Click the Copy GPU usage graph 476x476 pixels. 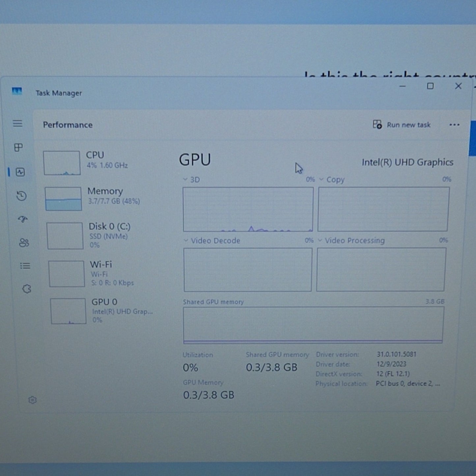coord(383,209)
